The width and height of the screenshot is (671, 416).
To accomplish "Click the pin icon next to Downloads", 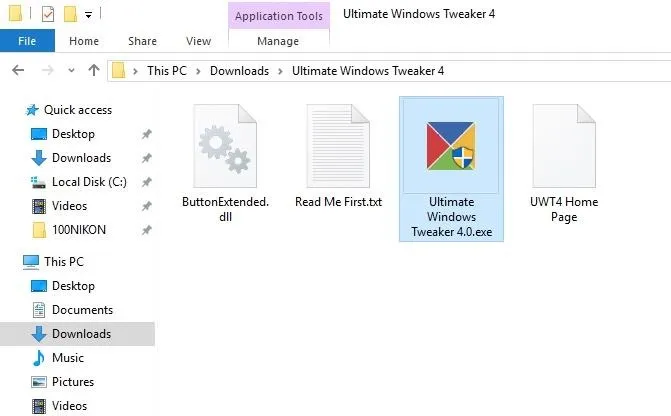I will pos(146,158).
